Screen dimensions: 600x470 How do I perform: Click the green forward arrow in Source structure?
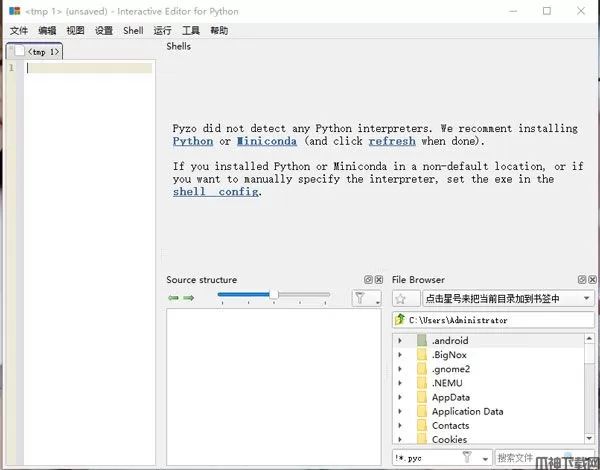point(188,298)
